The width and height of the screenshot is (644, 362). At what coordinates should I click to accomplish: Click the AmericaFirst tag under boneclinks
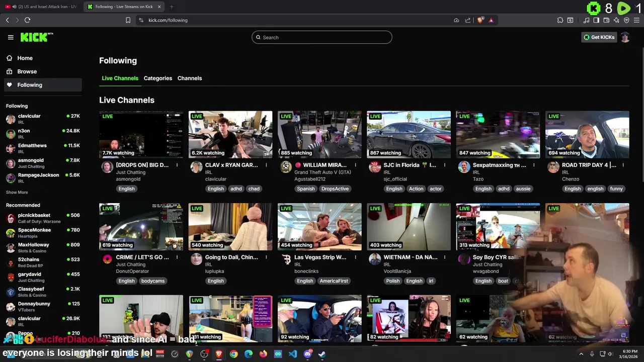(x=334, y=281)
